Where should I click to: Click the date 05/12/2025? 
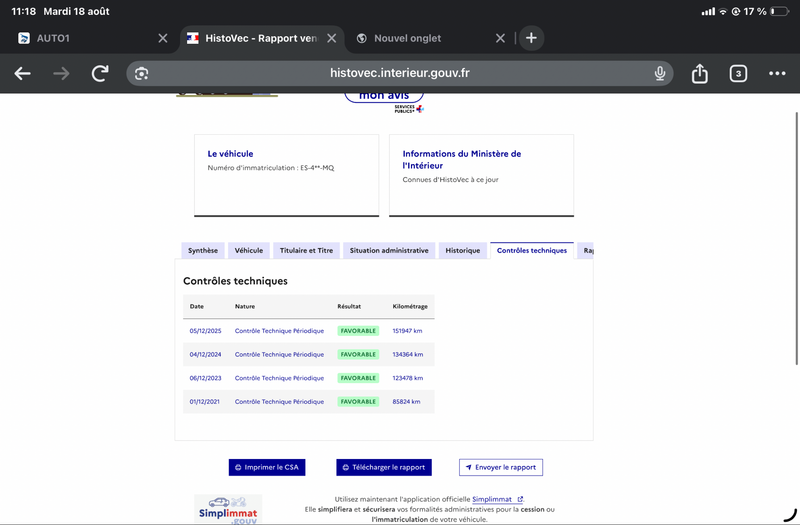click(x=205, y=331)
